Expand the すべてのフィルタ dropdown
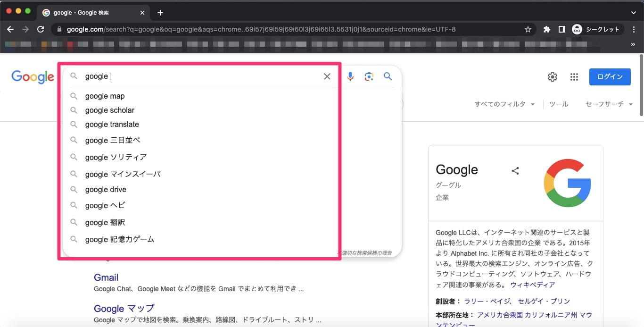Viewport: 644px width, 327px height. [x=504, y=104]
